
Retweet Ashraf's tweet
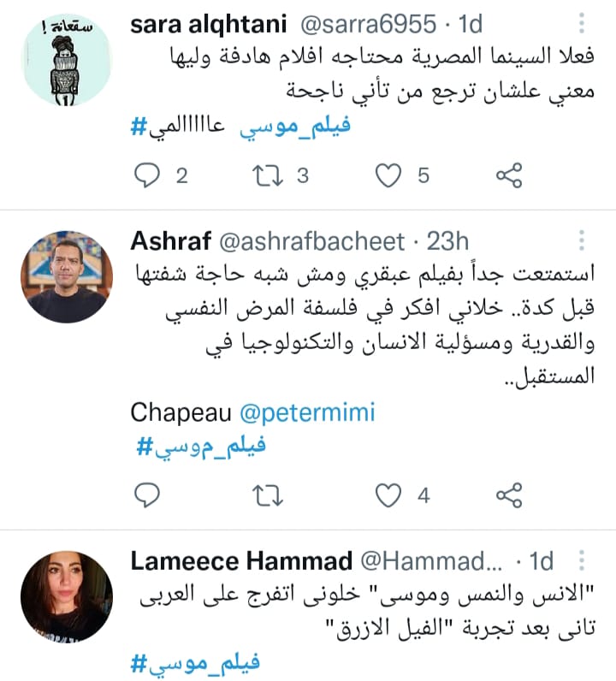[268, 495]
